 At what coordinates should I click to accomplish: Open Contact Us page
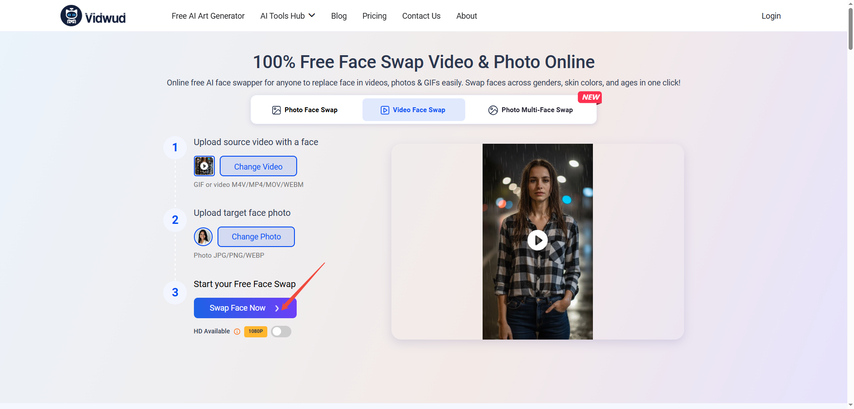coord(421,16)
